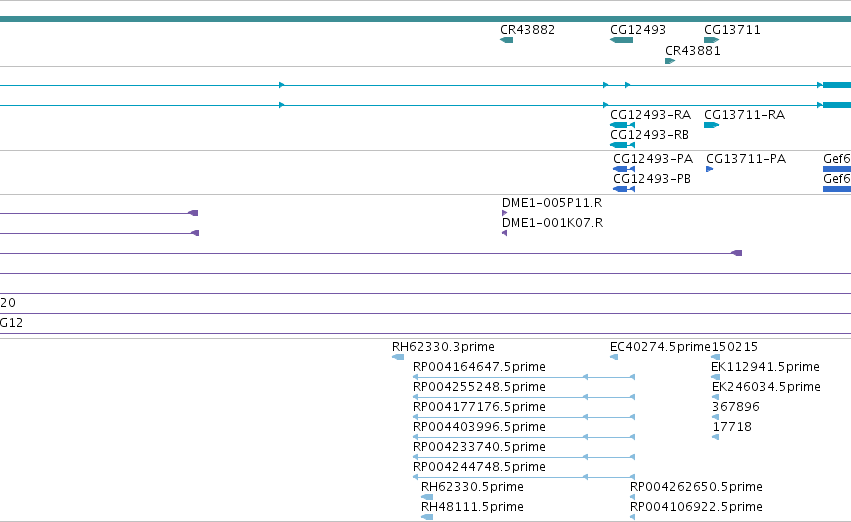
Task: Click the RH62330.3prime EST arrow glyph
Action: 398,357
